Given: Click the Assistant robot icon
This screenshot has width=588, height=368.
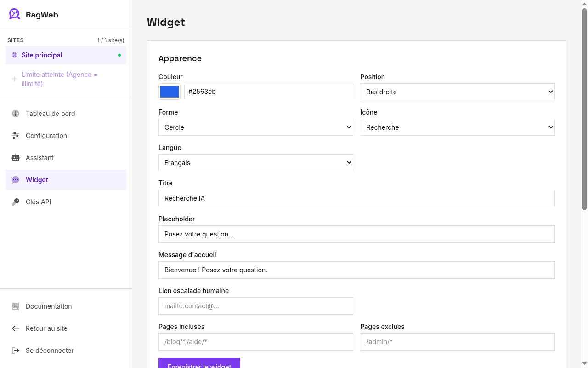Looking at the screenshot, I should click(x=16, y=158).
